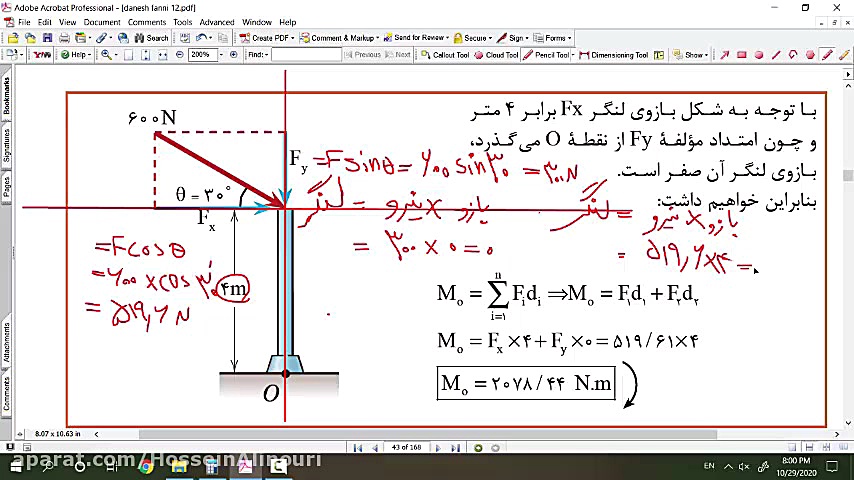The image size is (854, 480).
Task: Toggle the Pencil Tool button
Action: (x=546, y=55)
